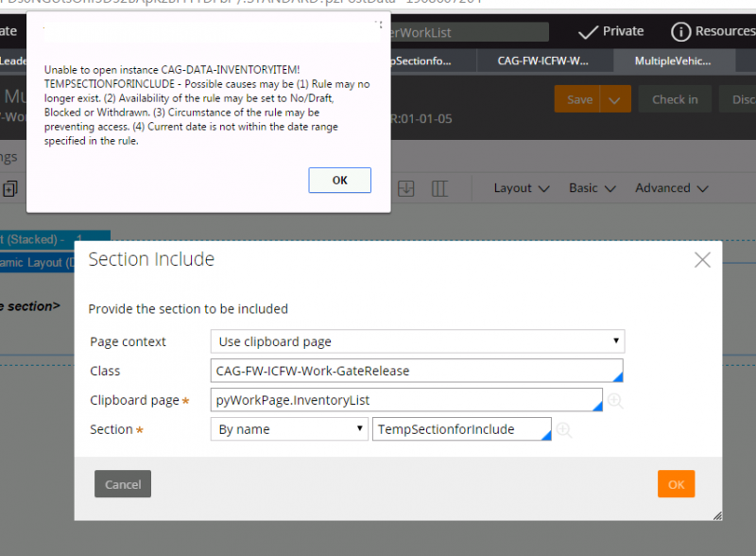Click Cancel in the Section Include dialog

(123, 483)
